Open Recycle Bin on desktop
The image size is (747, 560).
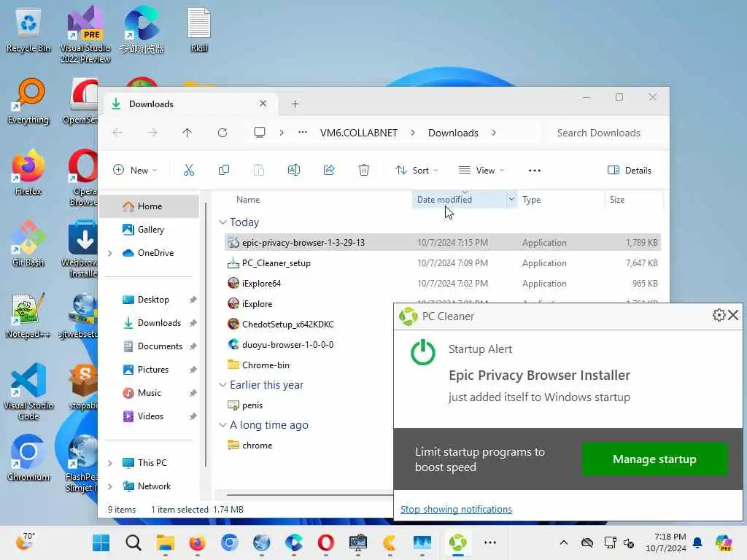pos(28,31)
